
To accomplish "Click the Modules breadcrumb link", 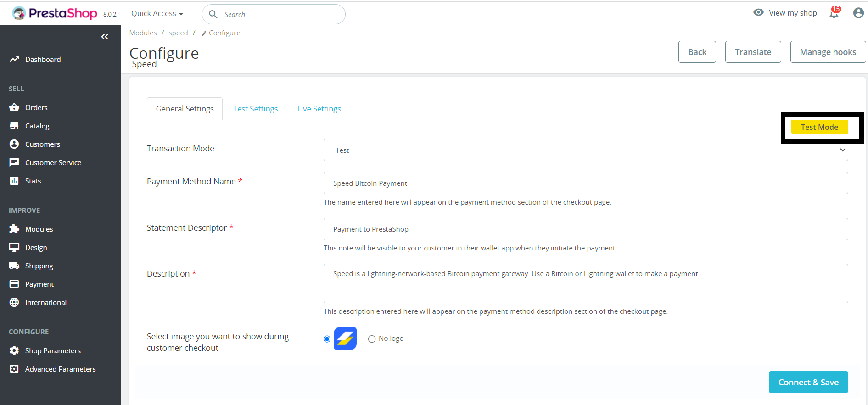I will tap(143, 33).
